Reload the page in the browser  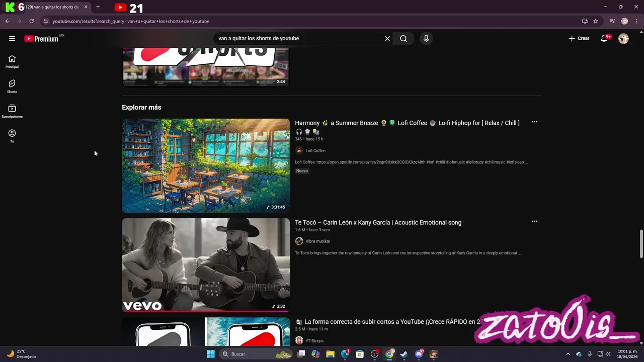(x=31, y=21)
